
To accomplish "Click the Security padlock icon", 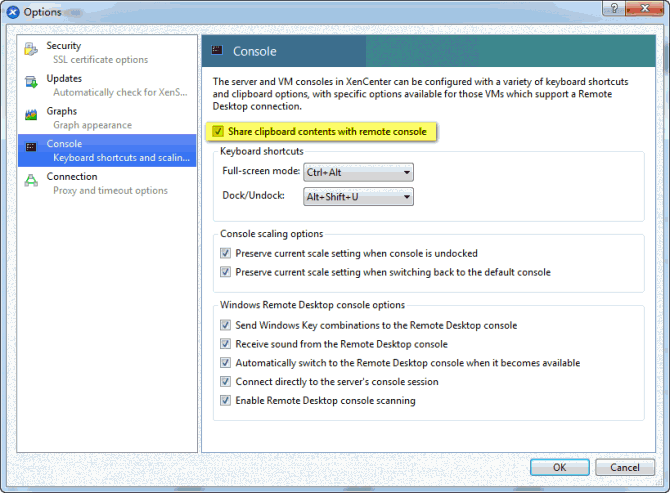I will click(31, 49).
